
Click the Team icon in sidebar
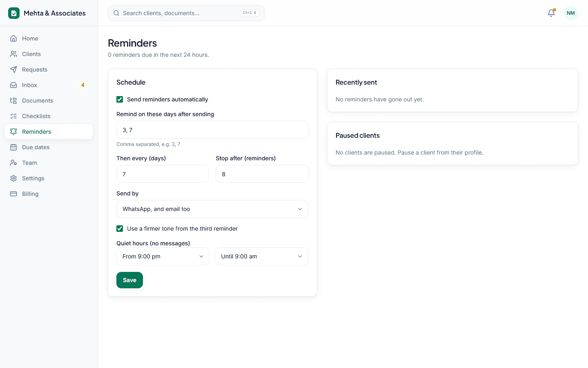click(13, 163)
